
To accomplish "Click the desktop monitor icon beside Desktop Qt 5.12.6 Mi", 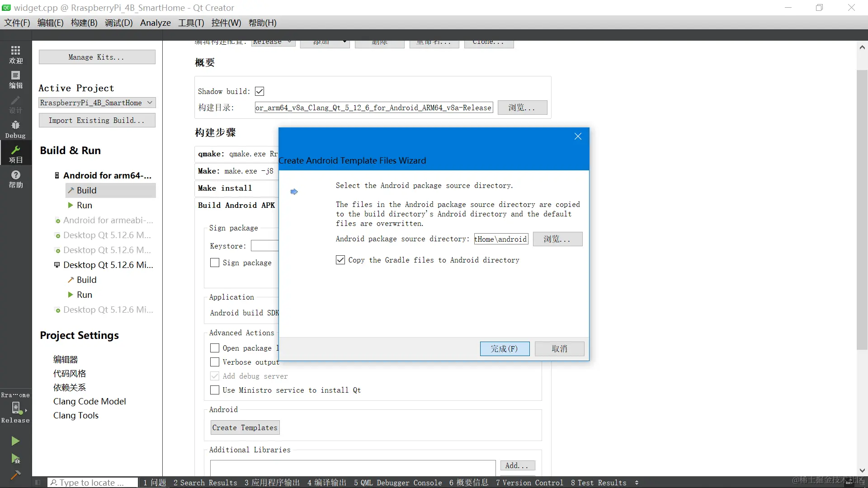I will (x=57, y=265).
